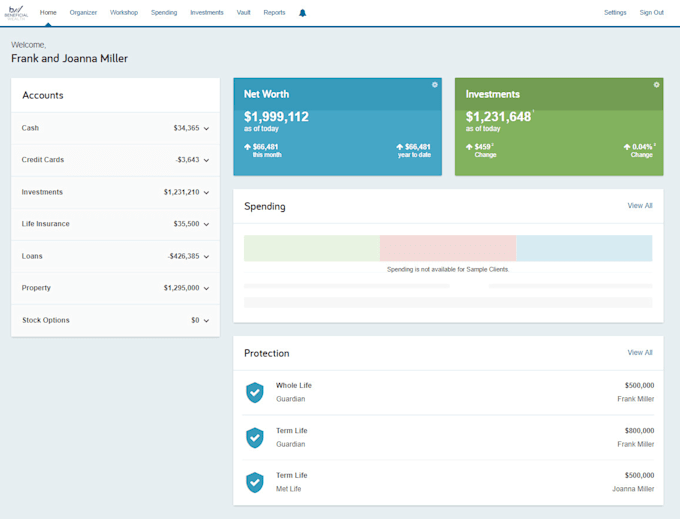Switch to the Vault tab
The width and height of the screenshot is (680, 519).
(x=244, y=13)
